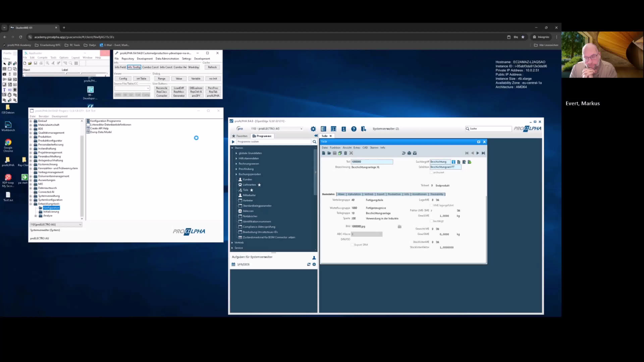
Task: Click the Compiler button
Action: click(x=162, y=96)
